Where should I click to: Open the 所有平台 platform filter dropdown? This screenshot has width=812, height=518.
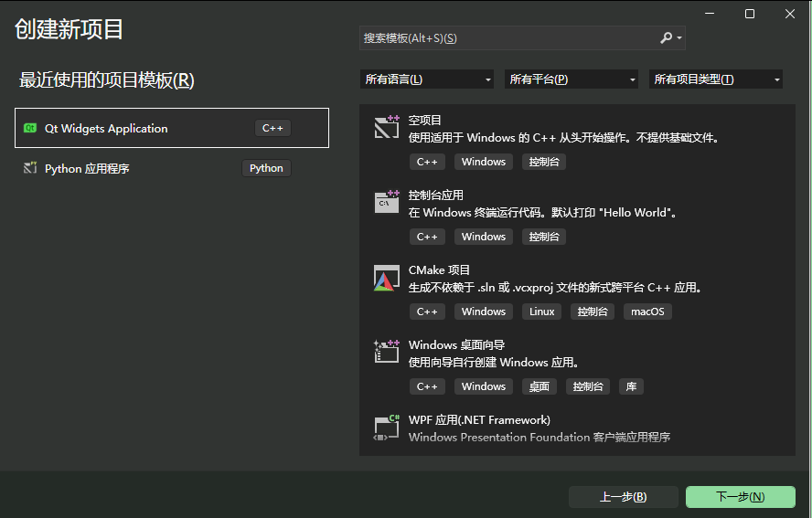(x=572, y=79)
